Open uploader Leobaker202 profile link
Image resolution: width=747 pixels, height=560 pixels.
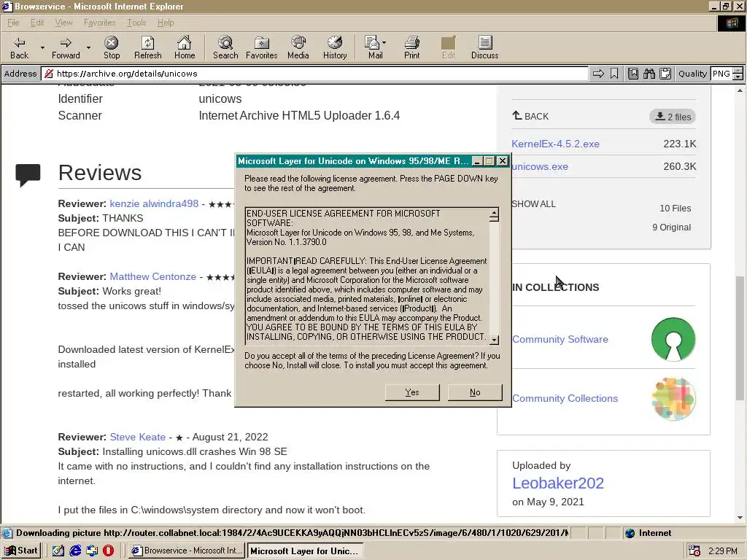(558, 483)
